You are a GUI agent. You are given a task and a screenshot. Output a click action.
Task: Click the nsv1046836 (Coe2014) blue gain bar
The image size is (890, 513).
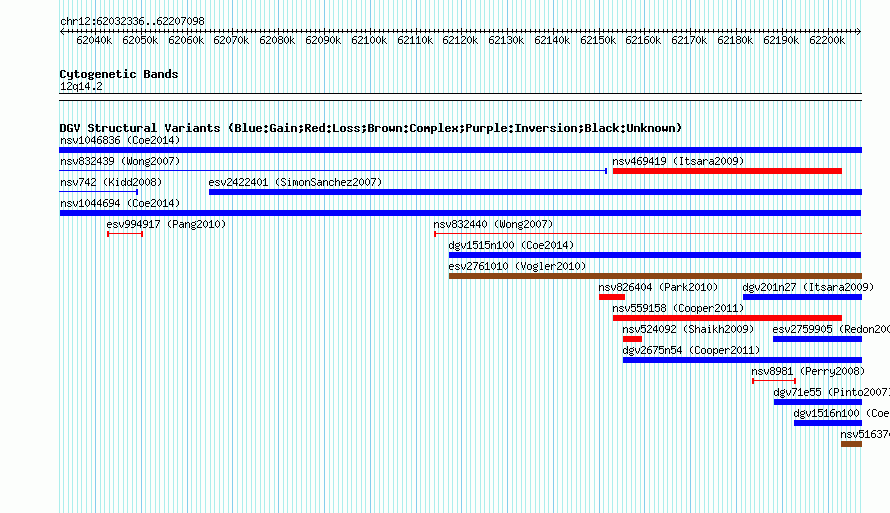click(x=460, y=150)
